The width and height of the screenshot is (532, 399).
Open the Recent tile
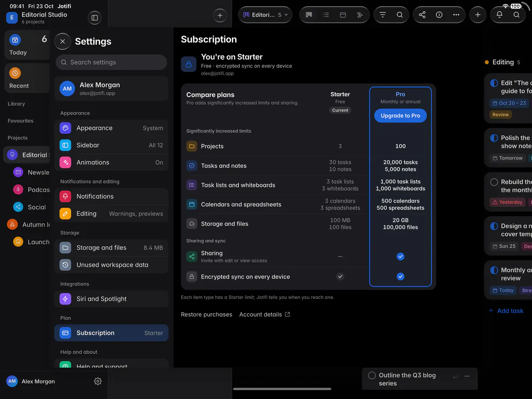pyautogui.click(x=27, y=78)
